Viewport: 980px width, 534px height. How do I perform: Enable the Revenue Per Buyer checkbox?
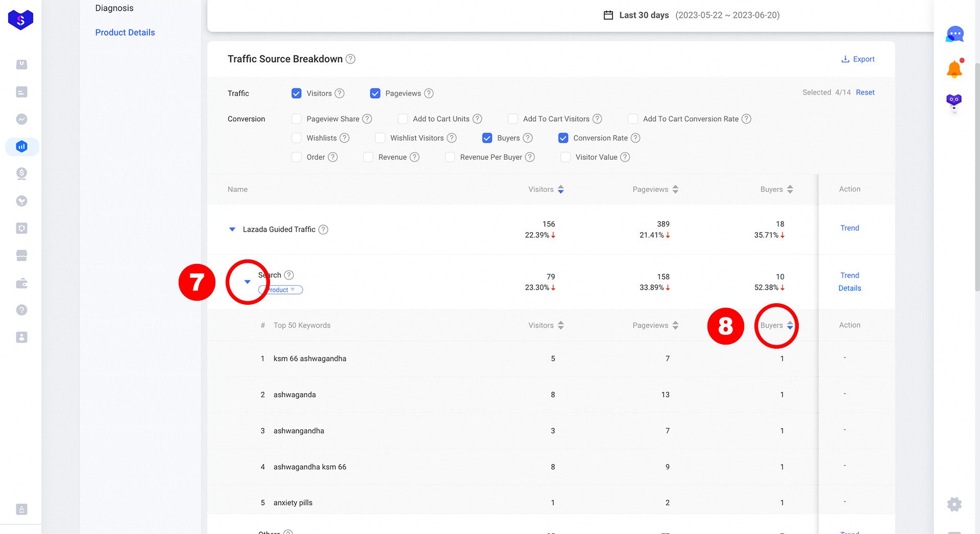(450, 157)
